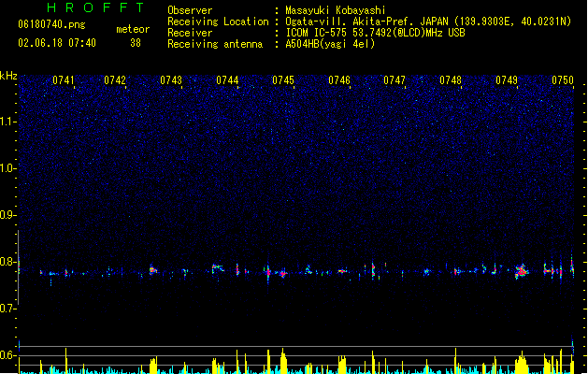Select the Ogata-vill. Akita-Pref. JAPAN location text
Screen dimensions: 588x374
click(x=428, y=22)
